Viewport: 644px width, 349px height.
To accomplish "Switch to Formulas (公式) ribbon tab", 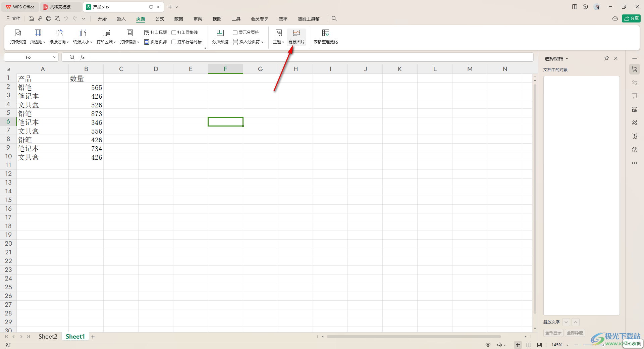I will tap(160, 19).
